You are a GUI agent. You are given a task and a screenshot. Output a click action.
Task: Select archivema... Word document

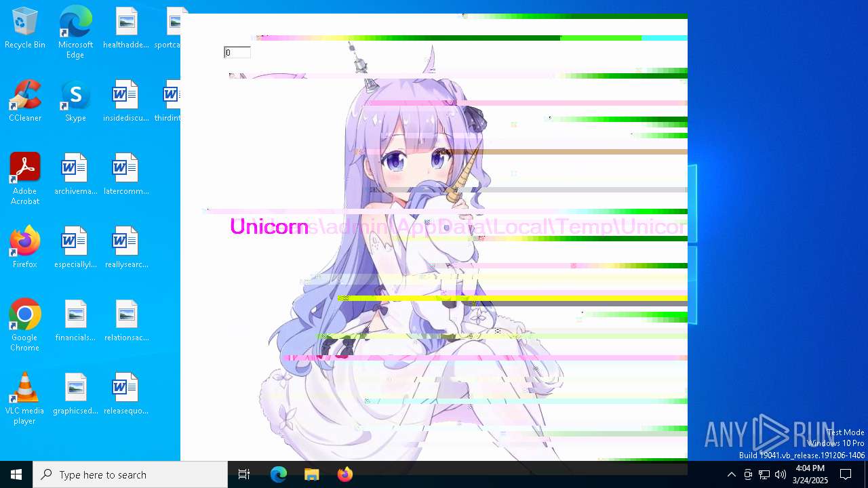(x=75, y=175)
